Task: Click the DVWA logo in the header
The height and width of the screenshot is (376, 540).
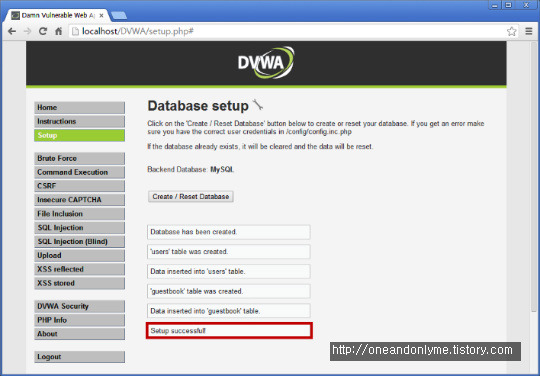Action: click(x=266, y=63)
